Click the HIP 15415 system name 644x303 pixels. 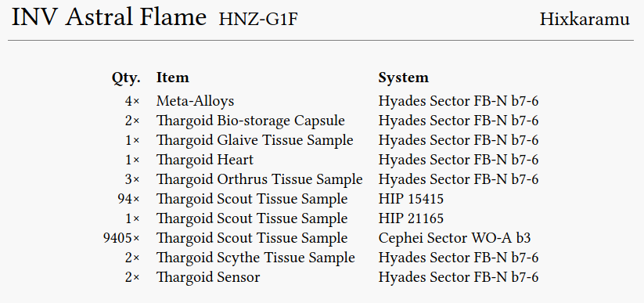[411, 200]
